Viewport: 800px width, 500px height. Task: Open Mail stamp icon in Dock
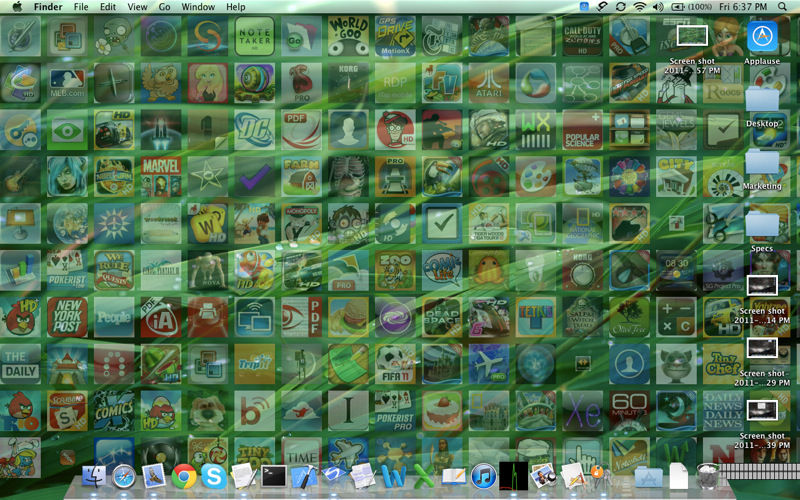[x=154, y=477]
